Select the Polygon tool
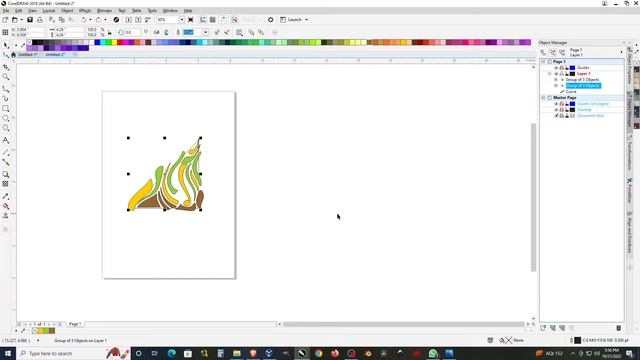Image resolution: width=640 pixels, height=360 pixels. (x=6, y=128)
